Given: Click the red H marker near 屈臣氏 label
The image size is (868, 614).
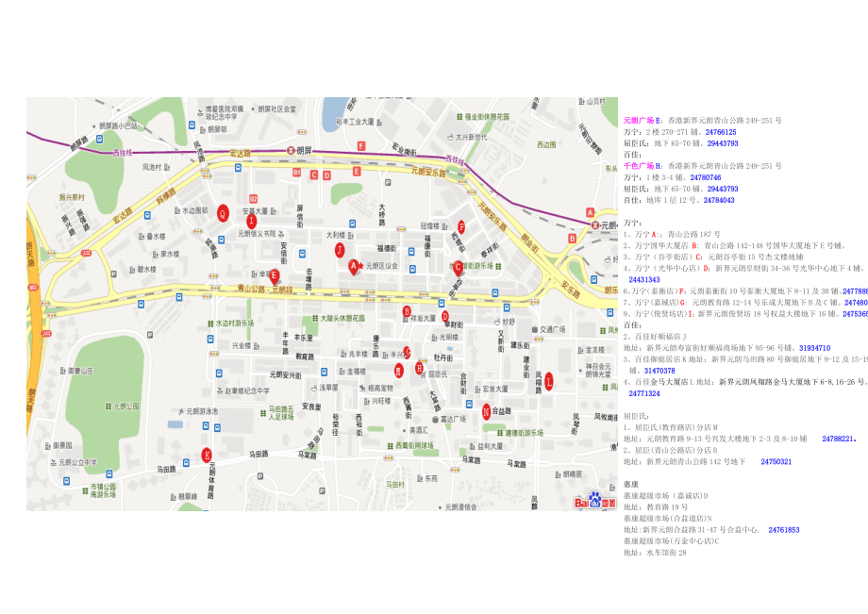Looking at the screenshot, I should [420, 368].
